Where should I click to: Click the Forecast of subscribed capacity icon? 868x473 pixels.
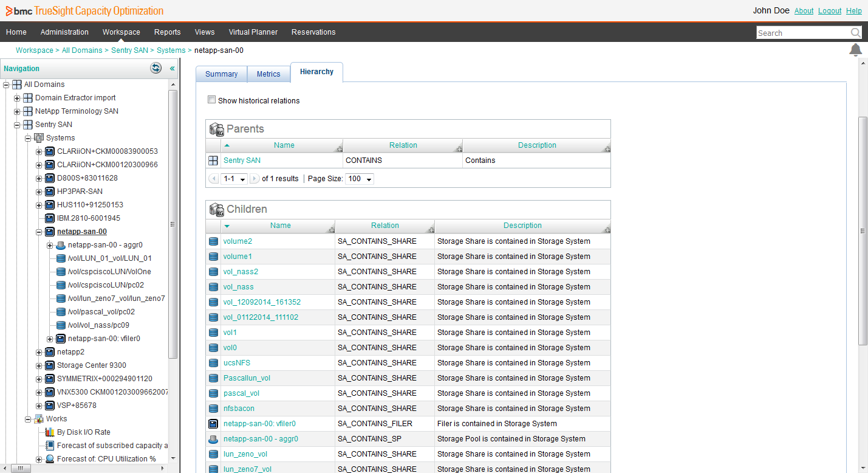tap(50, 446)
